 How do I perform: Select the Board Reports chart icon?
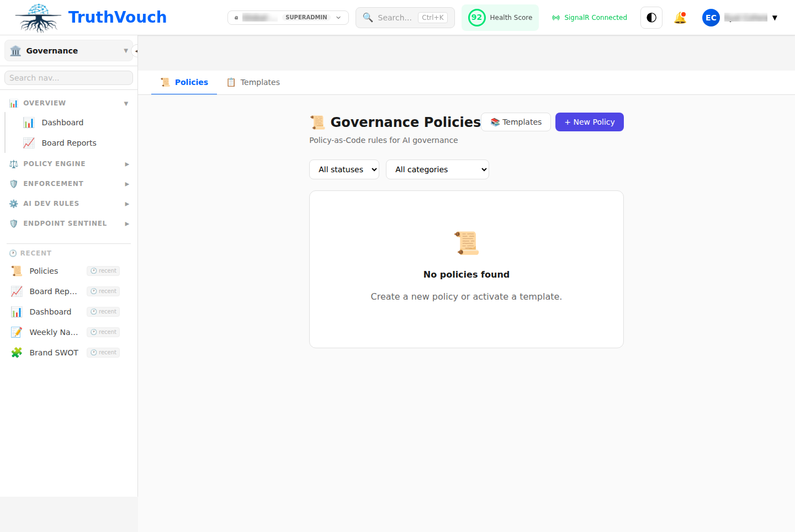[x=29, y=142]
